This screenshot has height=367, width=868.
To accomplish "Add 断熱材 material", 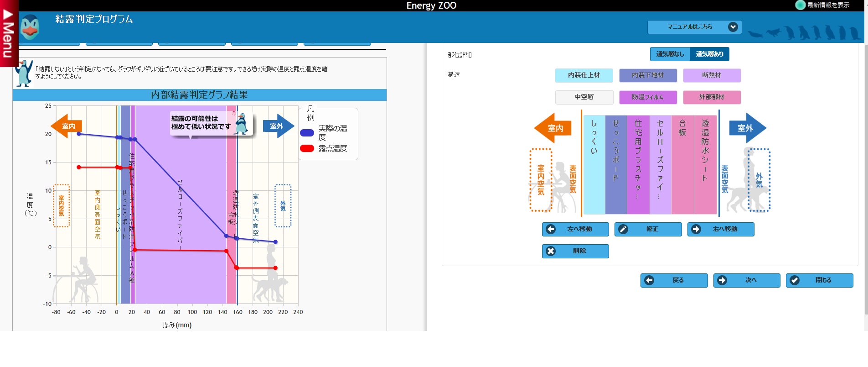I will pyautogui.click(x=712, y=75).
